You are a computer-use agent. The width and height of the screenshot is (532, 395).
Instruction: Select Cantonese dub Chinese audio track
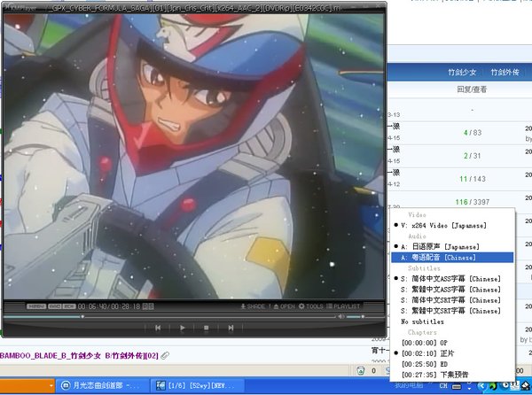[x=452, y=258]
